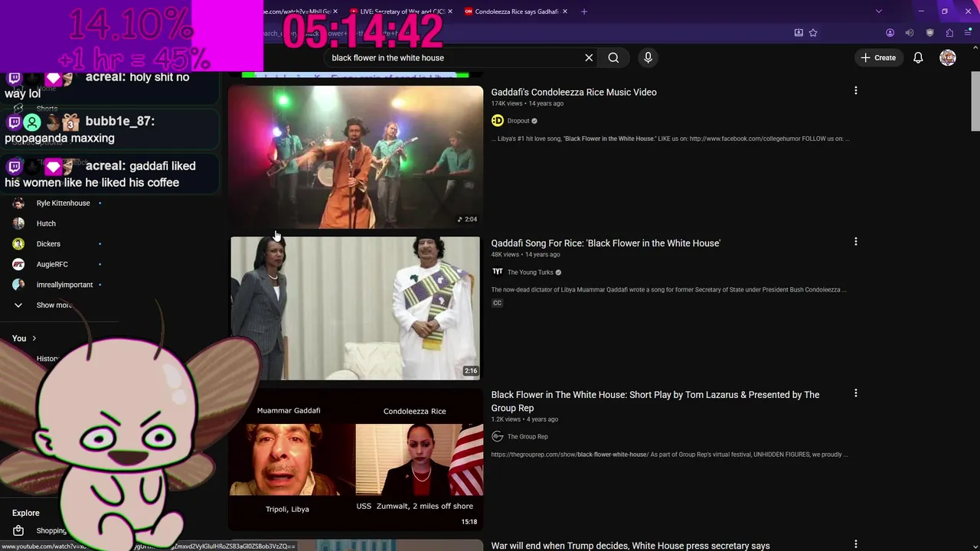Open the browser profile account icon

point(890,33)
